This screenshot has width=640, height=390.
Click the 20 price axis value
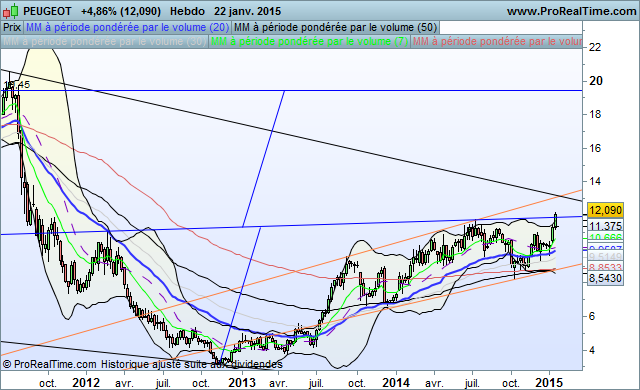point(596,81)
